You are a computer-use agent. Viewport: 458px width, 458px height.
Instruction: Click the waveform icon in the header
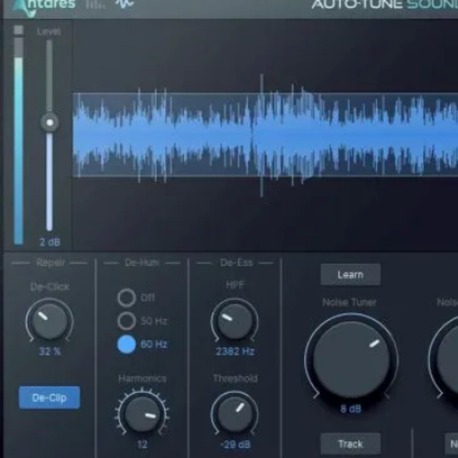124,4
